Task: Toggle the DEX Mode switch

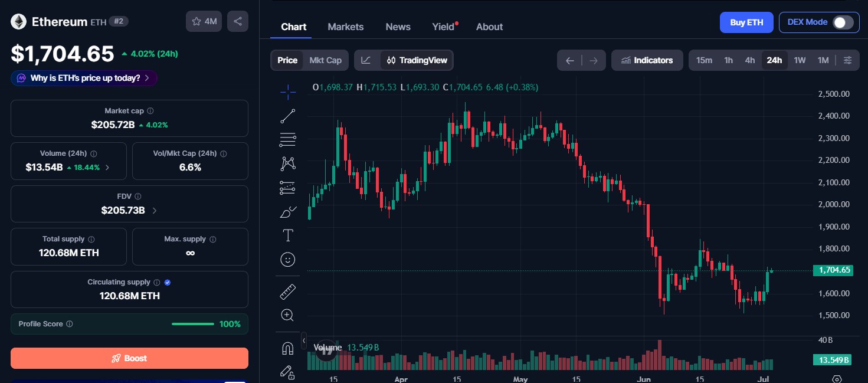Action: [843, 22]
